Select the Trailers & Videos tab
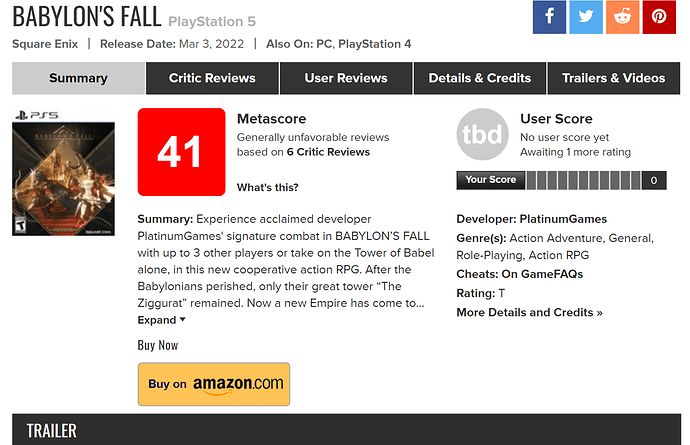Image resolution: width=690 pixels, height=445 pixels. click(x=613, y=78)
